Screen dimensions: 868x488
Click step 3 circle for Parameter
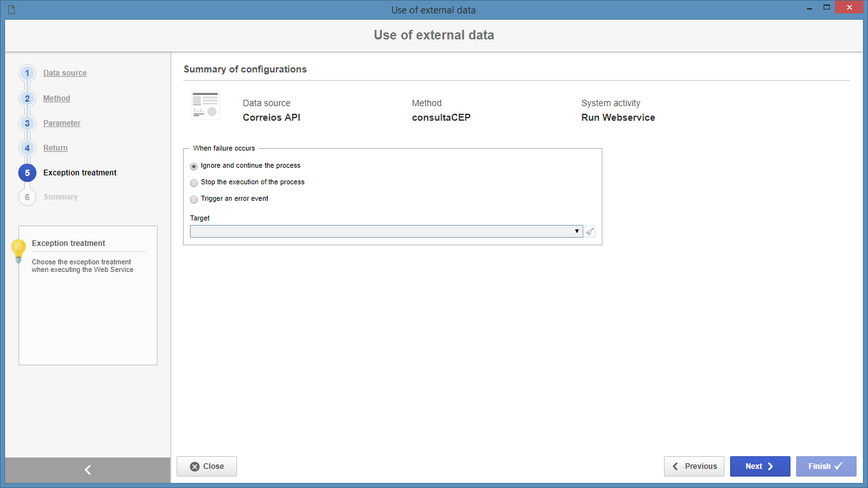(x=27, y=123)
